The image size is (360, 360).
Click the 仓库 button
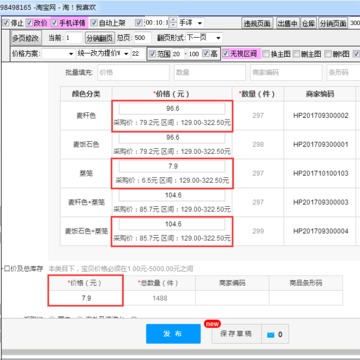(308, 23)
